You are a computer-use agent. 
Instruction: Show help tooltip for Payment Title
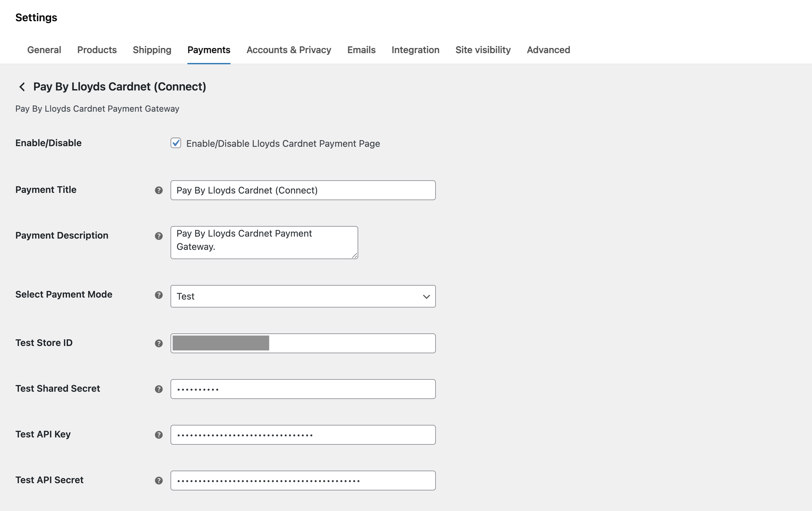coord(159,190)
